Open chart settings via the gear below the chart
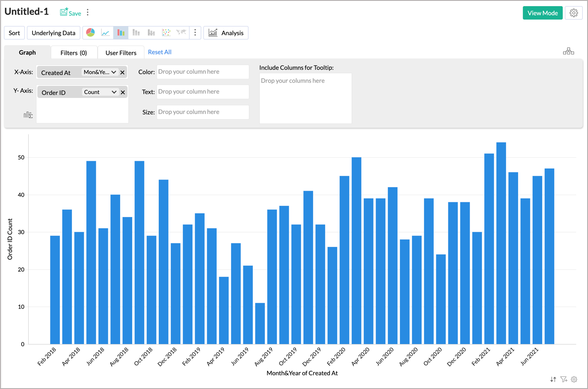 click(574, 379)
